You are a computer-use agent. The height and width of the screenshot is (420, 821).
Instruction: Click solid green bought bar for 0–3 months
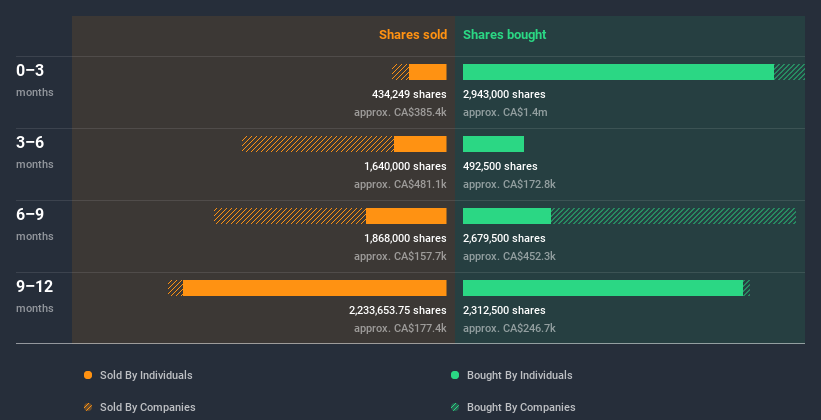(618, 72)
